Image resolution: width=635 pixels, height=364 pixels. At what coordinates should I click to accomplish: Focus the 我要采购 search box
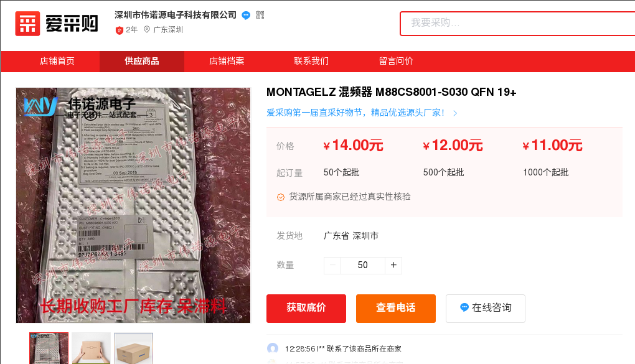click(x=517, y=24)
